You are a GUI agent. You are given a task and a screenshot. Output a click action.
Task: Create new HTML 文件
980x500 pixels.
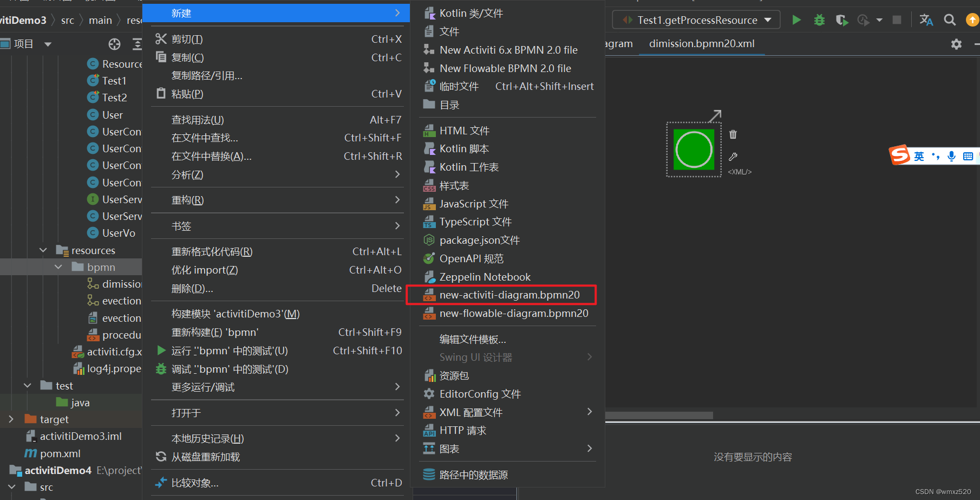click(507, 131)
